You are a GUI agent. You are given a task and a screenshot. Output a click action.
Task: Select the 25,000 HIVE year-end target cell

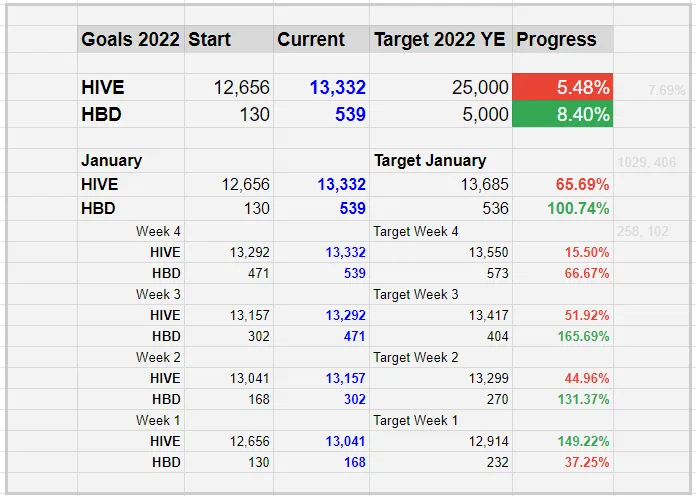(x=441, y=87)
